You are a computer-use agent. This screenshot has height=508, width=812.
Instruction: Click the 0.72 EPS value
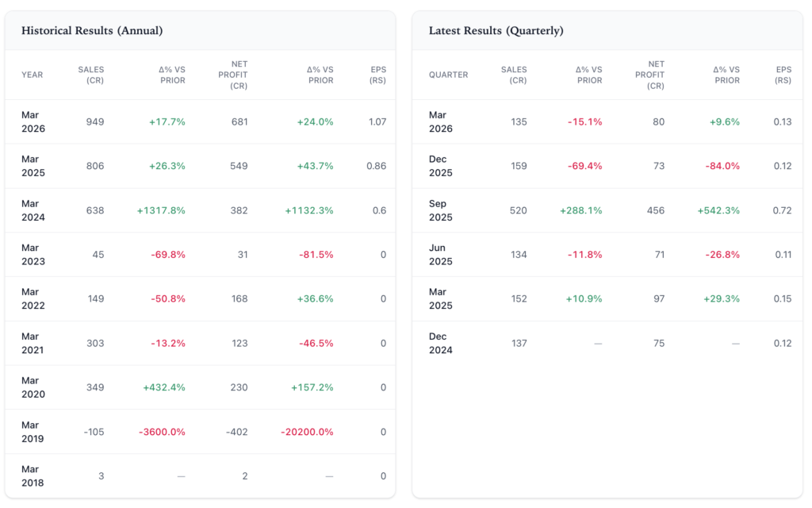tap(782, 210)
